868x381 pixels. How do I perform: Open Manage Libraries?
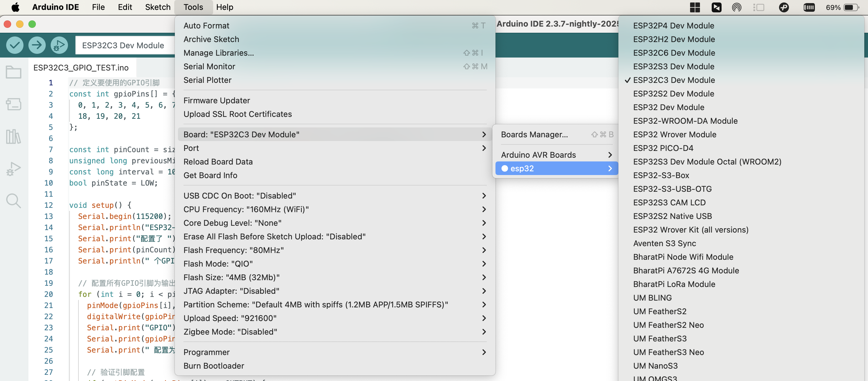click(x=335, y=53)
